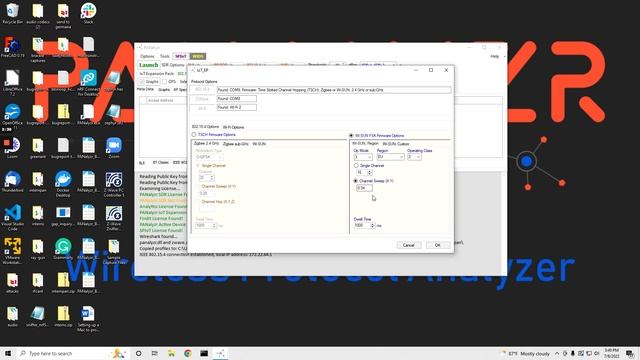The image size is (640, 360).
Task: Launch nRF Connect for Desktop shortcut
Action: tap(89, 82)
